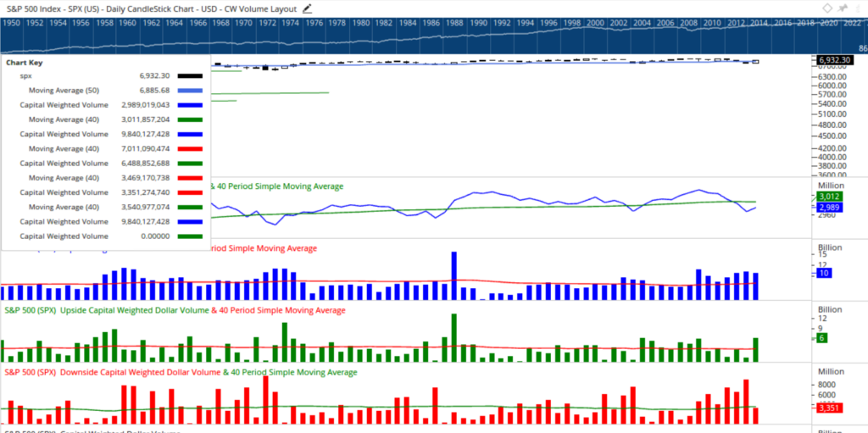Image resolution: width=868 pixels, height=433 pixels.
Task: Select the spx entry in Chart Key
Action: (x=26, y=76)
